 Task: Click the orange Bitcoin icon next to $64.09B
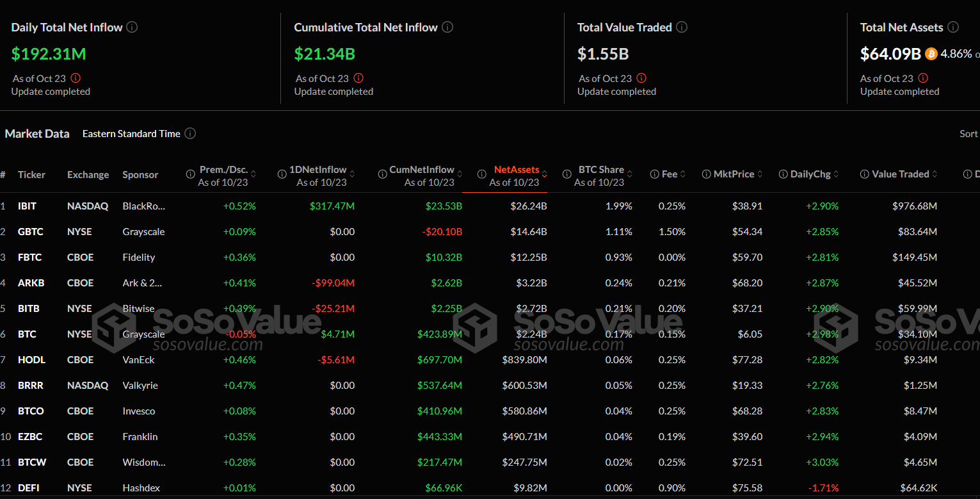[931, 54]
